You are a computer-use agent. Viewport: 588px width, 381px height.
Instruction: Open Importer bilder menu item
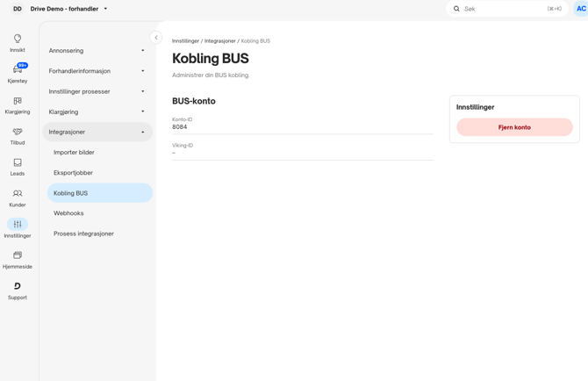[x=99, y=152]
